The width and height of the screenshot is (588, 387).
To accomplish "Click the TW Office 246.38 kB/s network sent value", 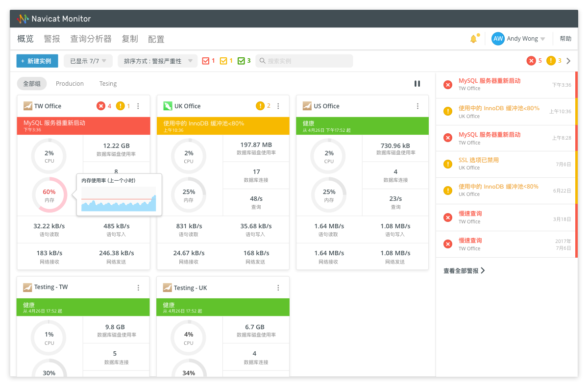I will (x=117, y=253).
